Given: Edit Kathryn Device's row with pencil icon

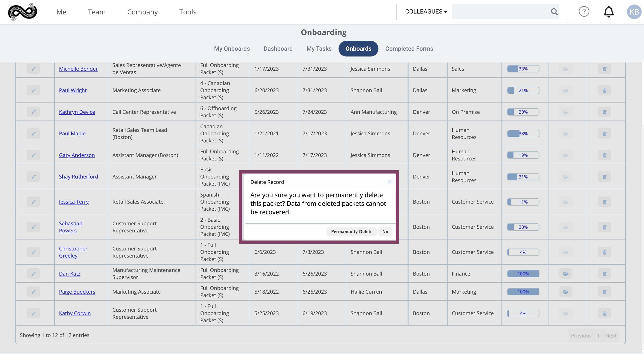Looking at the screenshot, I should (x=33, y=112).
